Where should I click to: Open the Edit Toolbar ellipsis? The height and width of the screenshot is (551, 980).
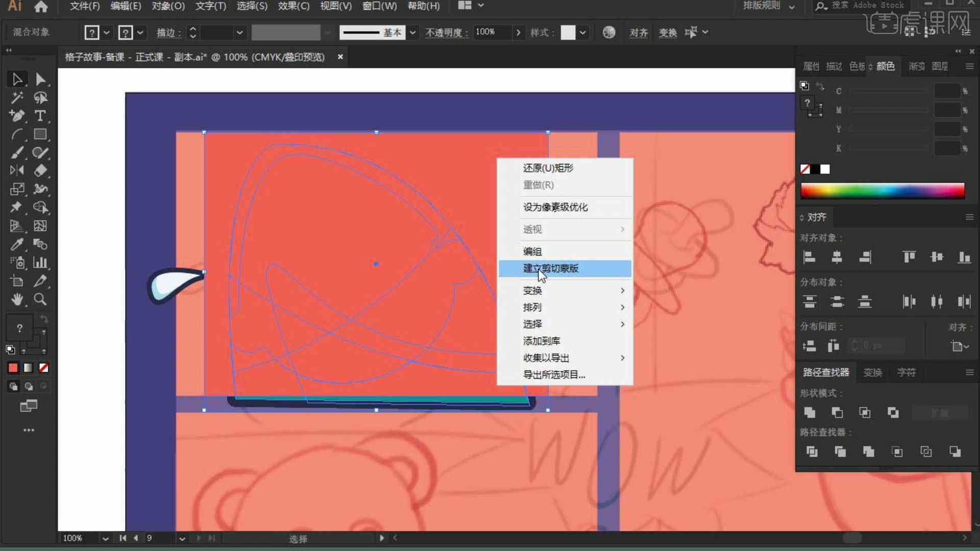tap(29, 430)
